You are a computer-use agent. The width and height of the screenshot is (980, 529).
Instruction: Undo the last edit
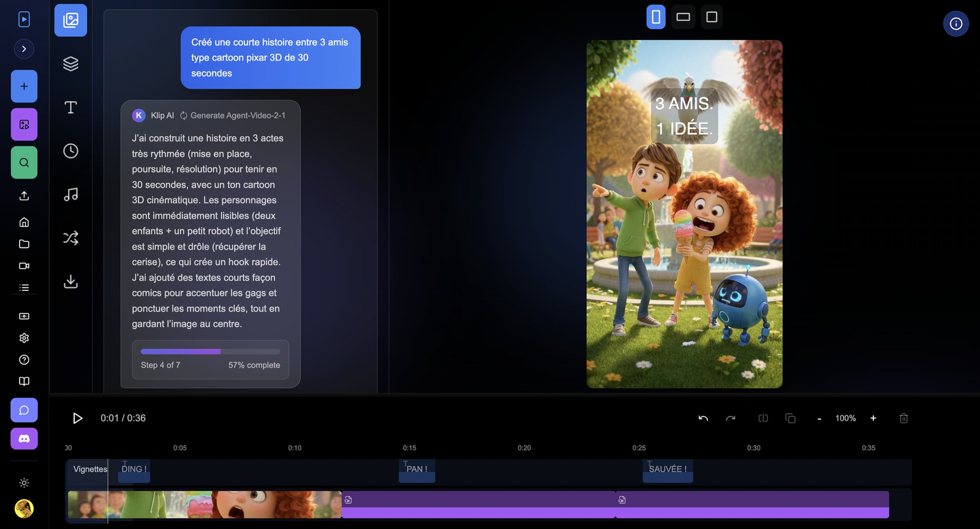pos(703,418)
